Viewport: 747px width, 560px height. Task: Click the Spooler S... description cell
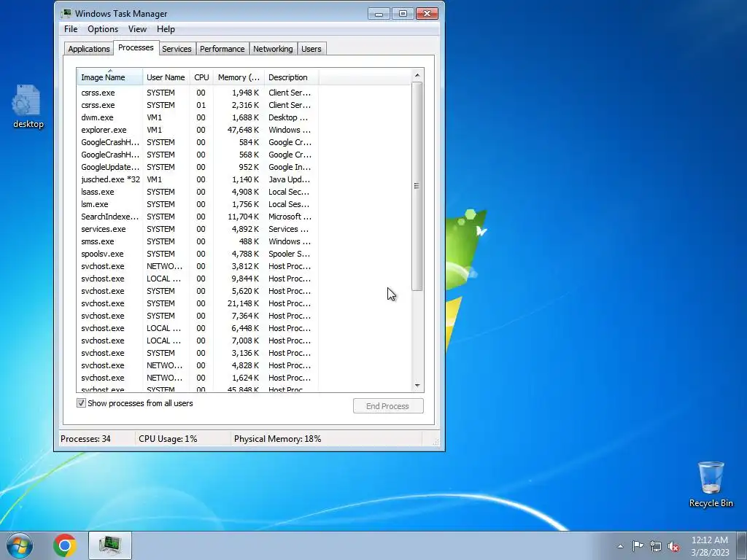coord(289,253)
